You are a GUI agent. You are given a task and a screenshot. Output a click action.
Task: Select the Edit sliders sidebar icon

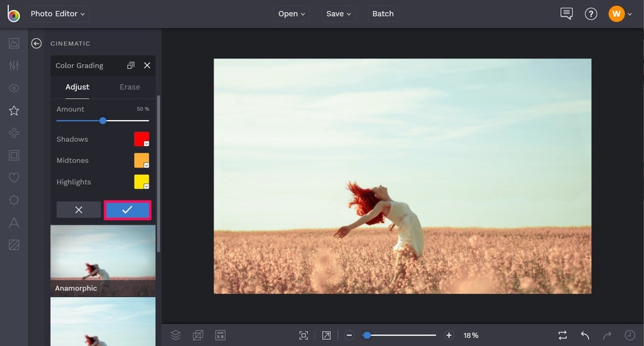coord(14,66)
